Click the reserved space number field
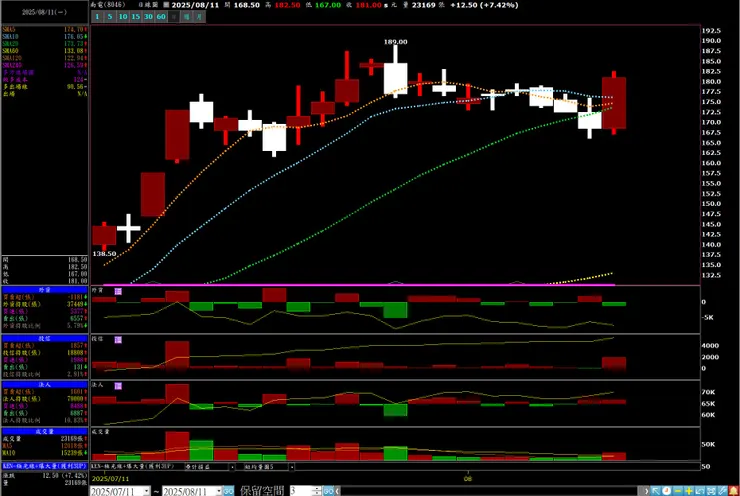Image resolution: width=740 pixels, height=496 pixels. pyautogui.click(x=301, y=491)
